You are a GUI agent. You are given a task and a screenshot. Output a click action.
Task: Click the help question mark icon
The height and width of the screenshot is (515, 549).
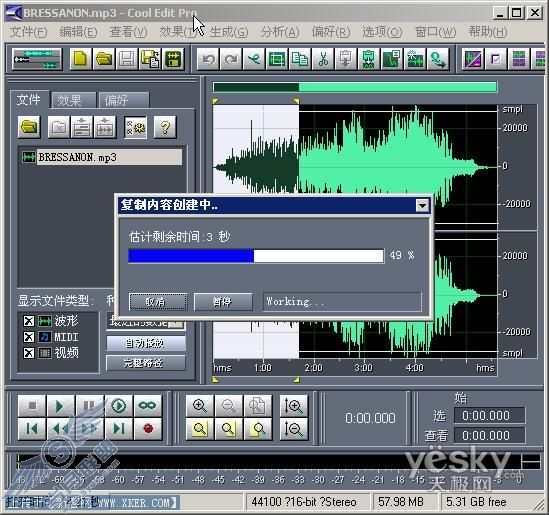click(x=165, y=127)
